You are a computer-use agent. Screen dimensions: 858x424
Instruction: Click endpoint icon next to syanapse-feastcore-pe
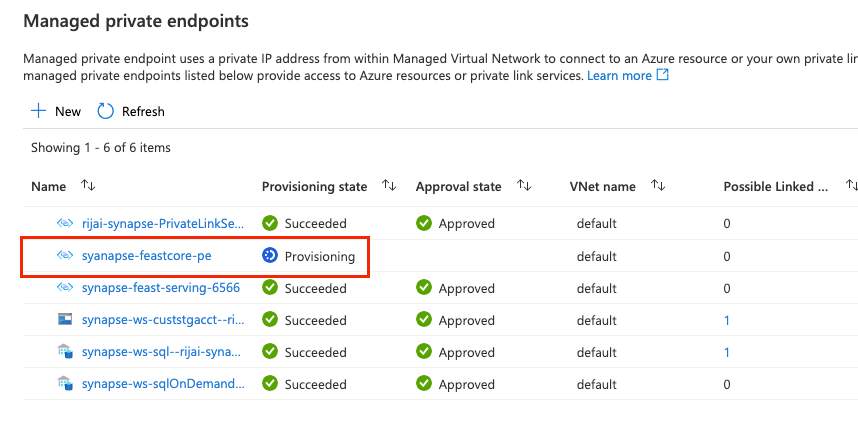(65, 255)
